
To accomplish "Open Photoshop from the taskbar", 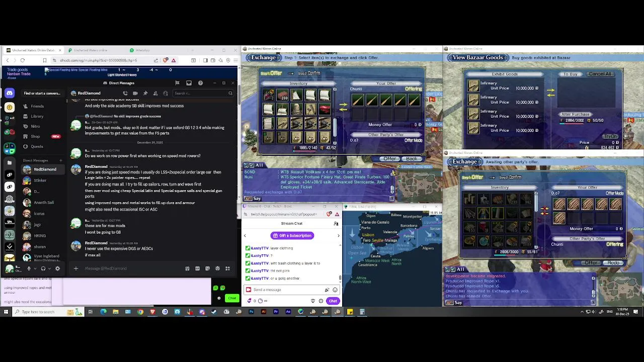I will 251,312.
